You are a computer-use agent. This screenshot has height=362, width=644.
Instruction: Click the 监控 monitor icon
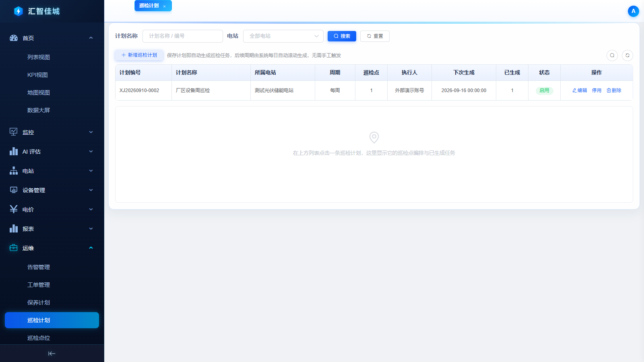point(14,132)
